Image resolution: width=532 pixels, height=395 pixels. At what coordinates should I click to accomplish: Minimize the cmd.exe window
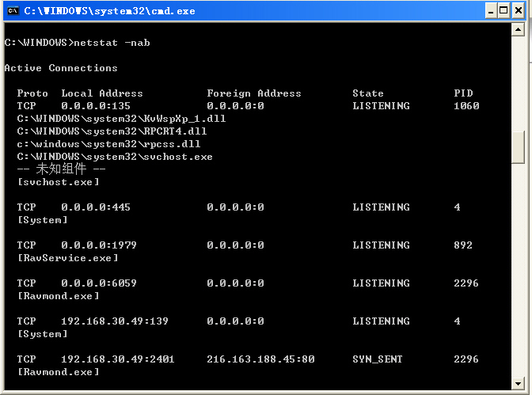490,11
